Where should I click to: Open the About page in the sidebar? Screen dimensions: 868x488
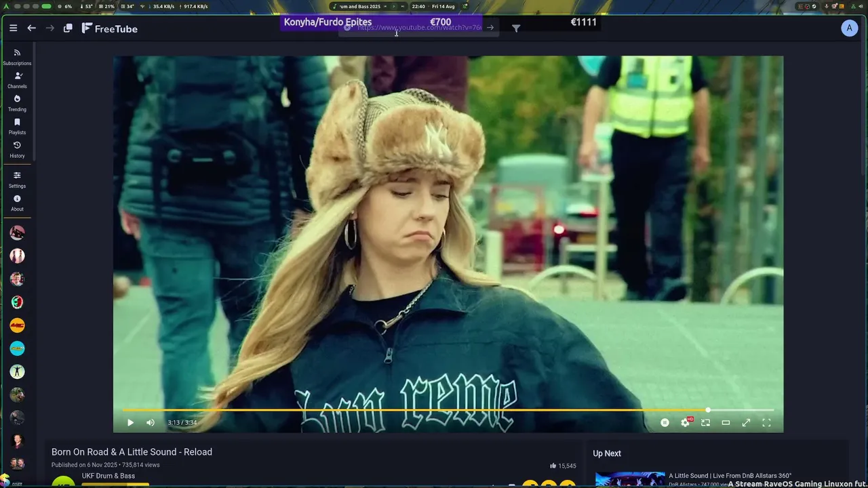[x=17, y=203]
